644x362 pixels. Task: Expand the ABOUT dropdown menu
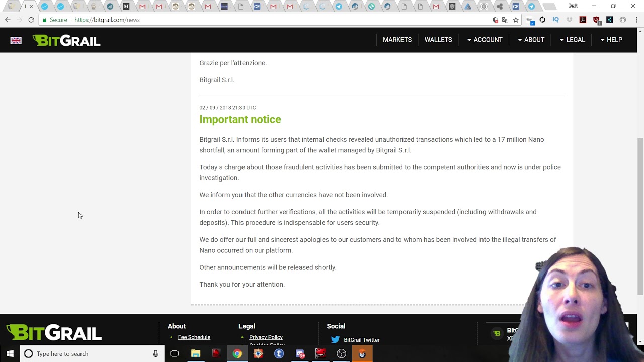pyautogui.click(x=531, y=40)
